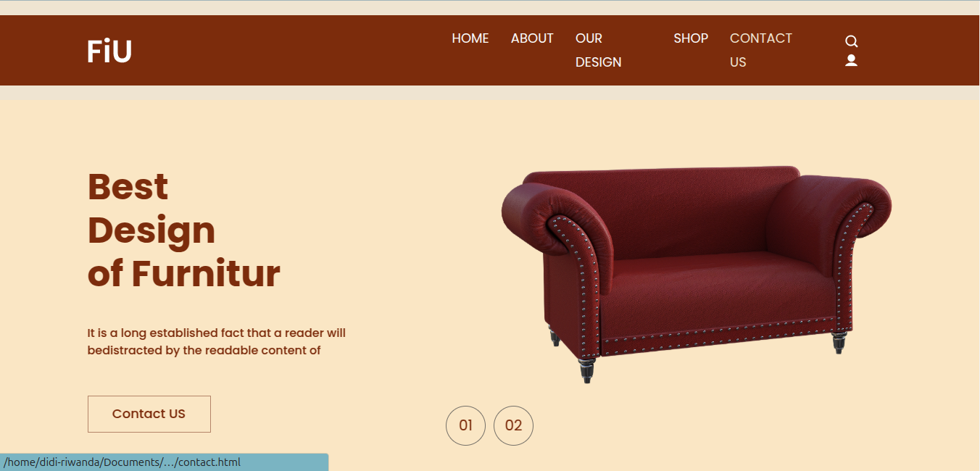Open the search magnifier icon
Image resolution: width=980 pixels, height=471 pixels.
tap(852, 41)
